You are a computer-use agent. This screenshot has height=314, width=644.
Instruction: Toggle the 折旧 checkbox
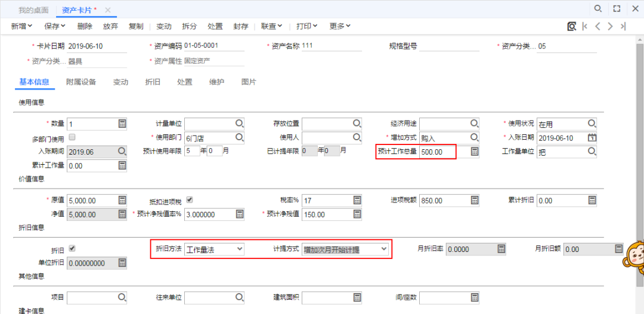point(73,248)
